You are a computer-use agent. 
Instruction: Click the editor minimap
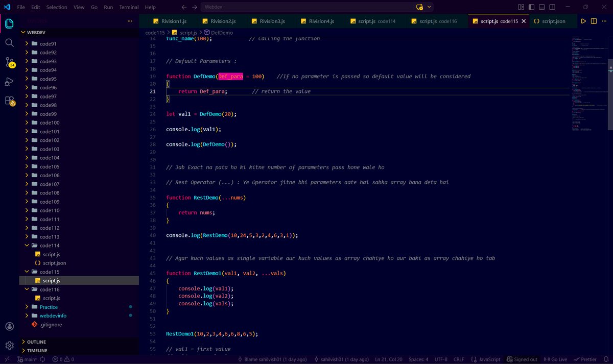click(591, 84)
